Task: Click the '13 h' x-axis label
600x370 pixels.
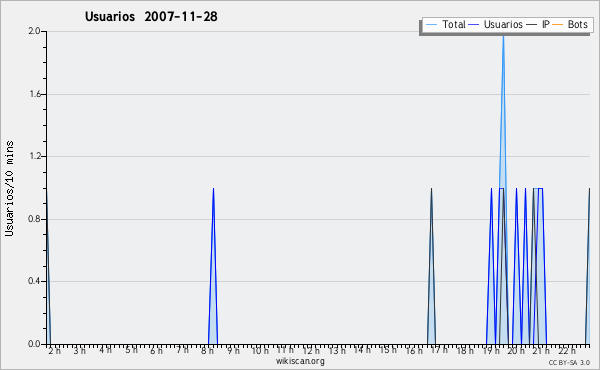Action: coord(337,351)
